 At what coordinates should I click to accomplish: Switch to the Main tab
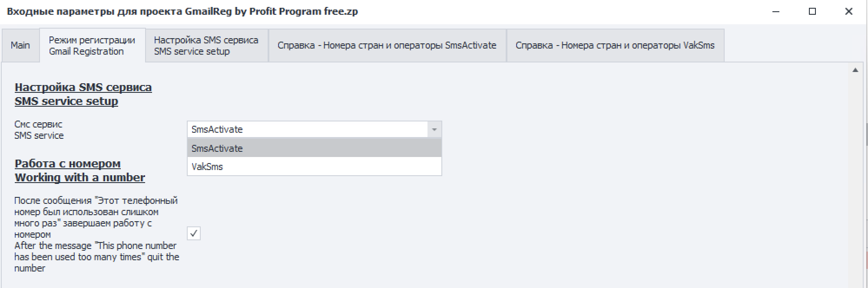(20, 46)
